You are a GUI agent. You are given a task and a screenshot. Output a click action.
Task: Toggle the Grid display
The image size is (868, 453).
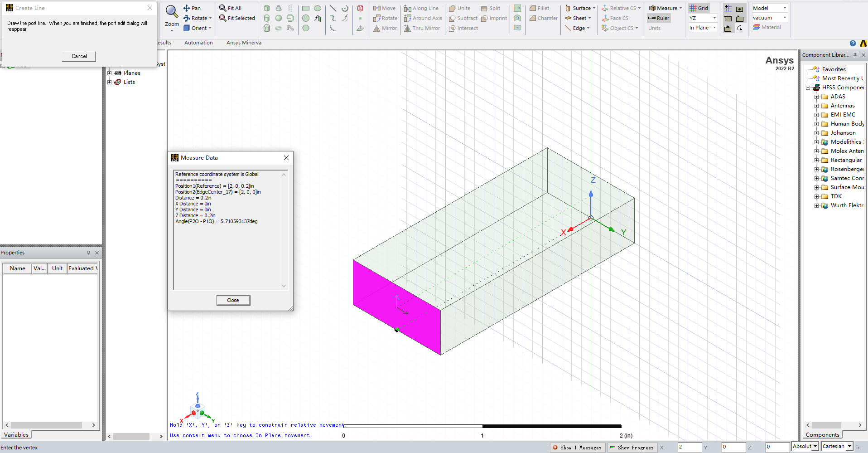click(699, 8)
